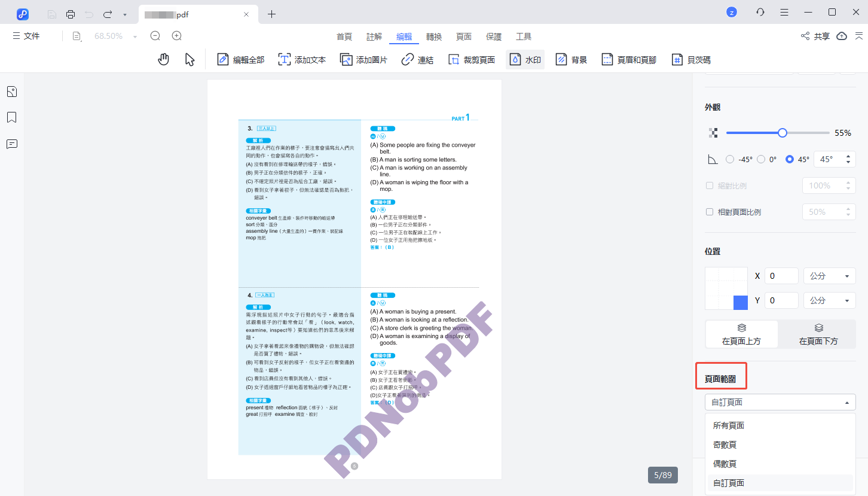The height and width of the screenshot is (496, 868).
Task: Click the watermark (水印) tool icon
Action: (x=515, y=59)
